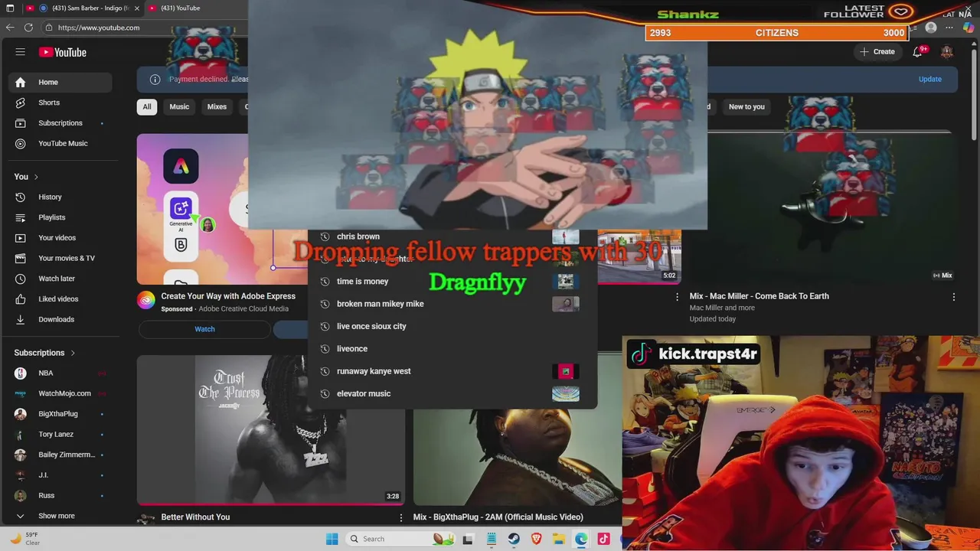Image resolution: width=980 pixels, height=551 pixels.
Task: Open the Better Without You video thumbnail
Action: point(271,429)
